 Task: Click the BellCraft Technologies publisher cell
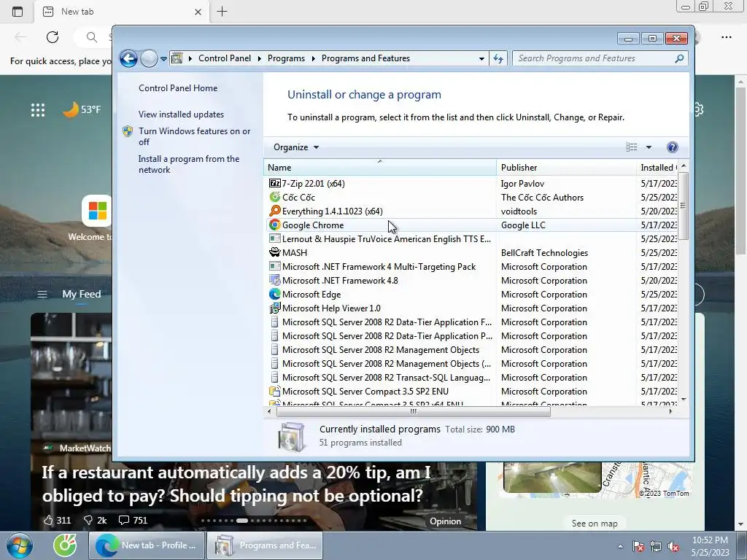544,252
